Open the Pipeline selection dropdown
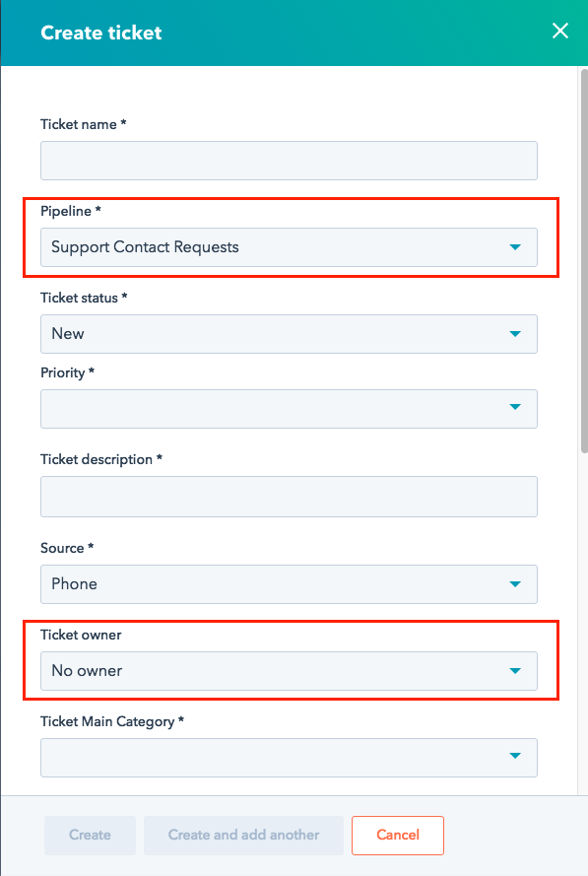The image size is (588, 876). click(x=289, y=247)
